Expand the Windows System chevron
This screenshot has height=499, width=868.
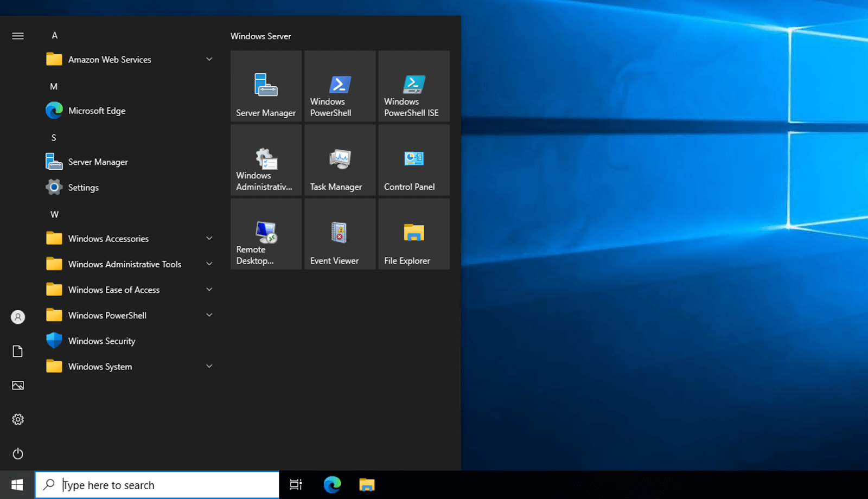point(209,366)
